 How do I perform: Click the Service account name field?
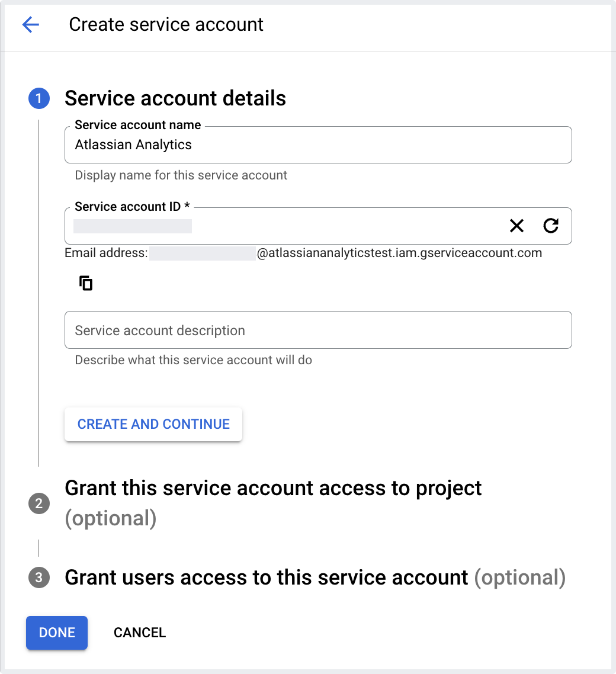[x=318, y=145]
